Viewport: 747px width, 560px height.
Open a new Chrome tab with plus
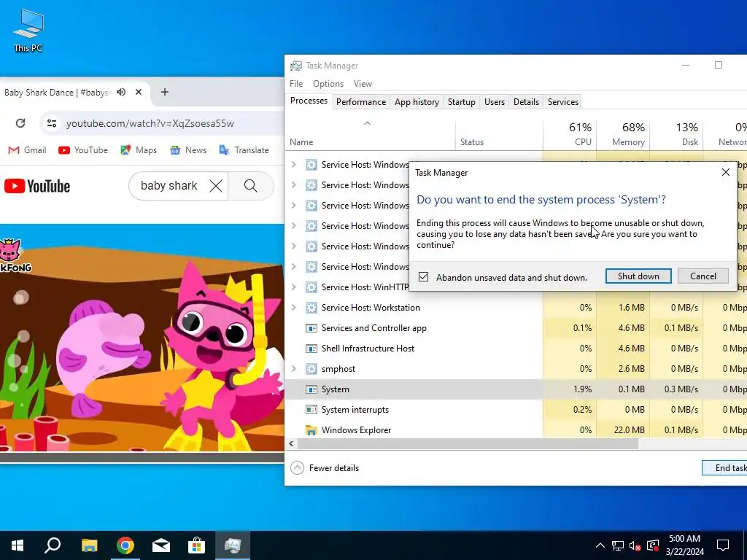tap(164, 92)
